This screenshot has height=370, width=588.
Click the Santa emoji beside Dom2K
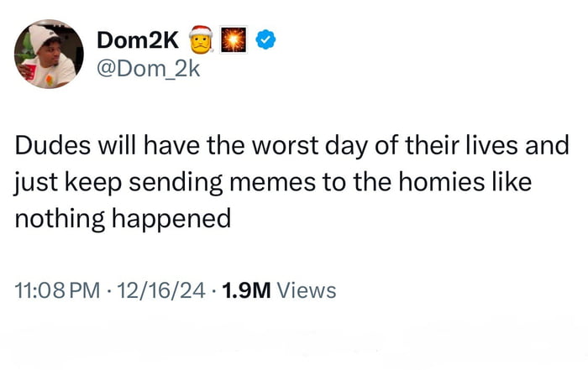click(199, 39)
